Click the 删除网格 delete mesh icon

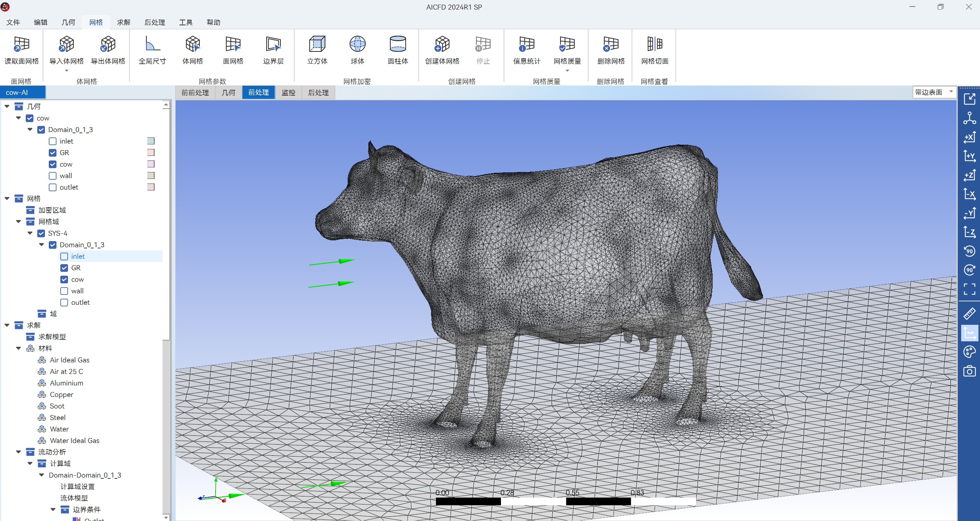[x=611, y=50]
